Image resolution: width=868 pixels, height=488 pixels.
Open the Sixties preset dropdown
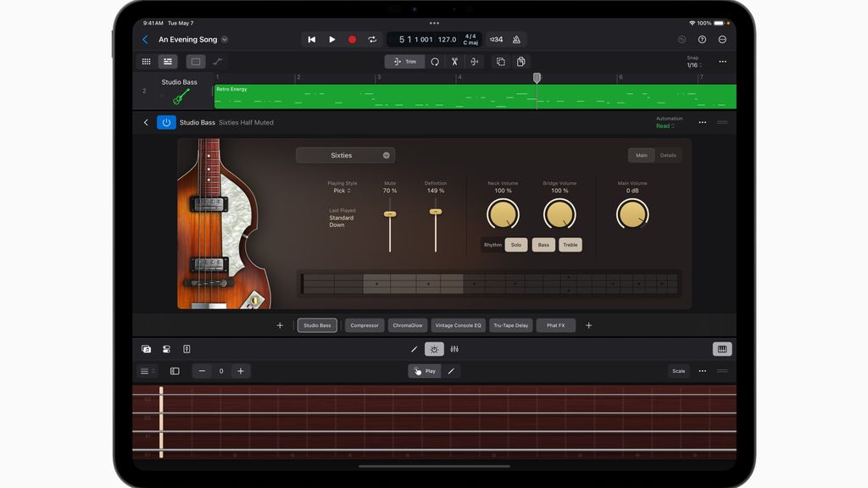tap(345, 155)
